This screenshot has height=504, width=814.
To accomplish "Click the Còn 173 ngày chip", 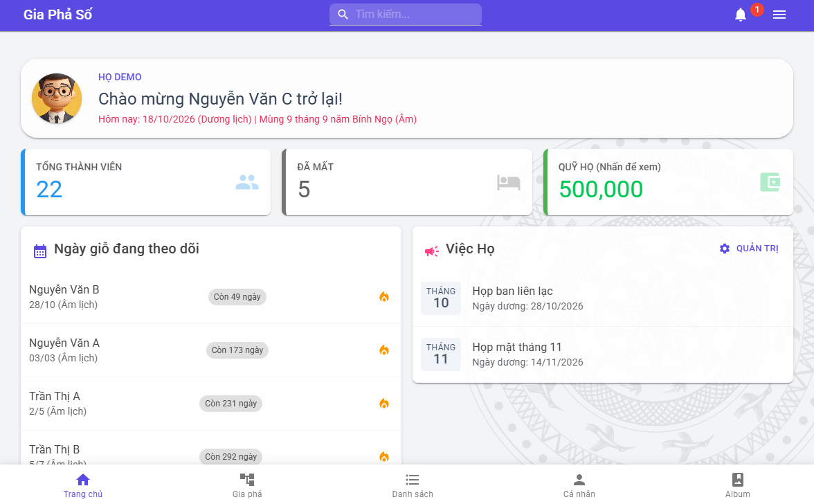I will tap(237, 350).
